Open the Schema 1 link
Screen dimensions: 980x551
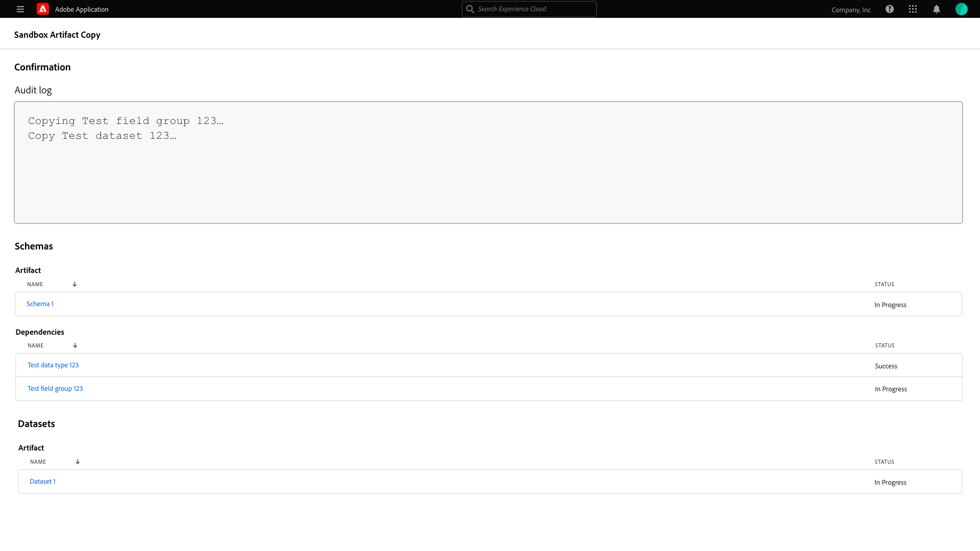pos(40,304)
